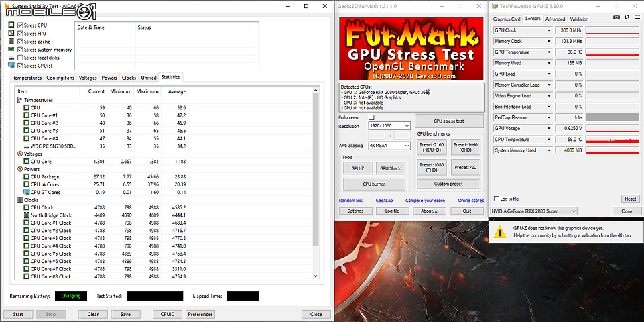Click the FurMark GPU stress test button
The image size is (644, 322).
pyautogui.click(x=449, y=121)
